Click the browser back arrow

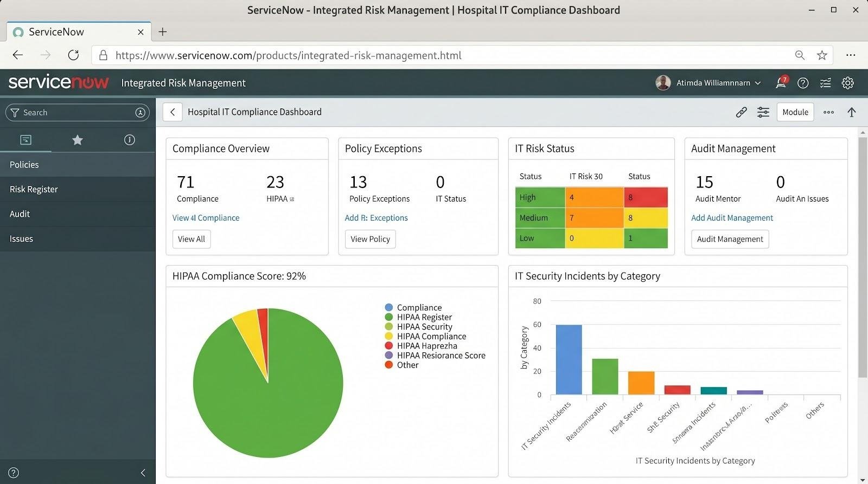coord(18,55)
